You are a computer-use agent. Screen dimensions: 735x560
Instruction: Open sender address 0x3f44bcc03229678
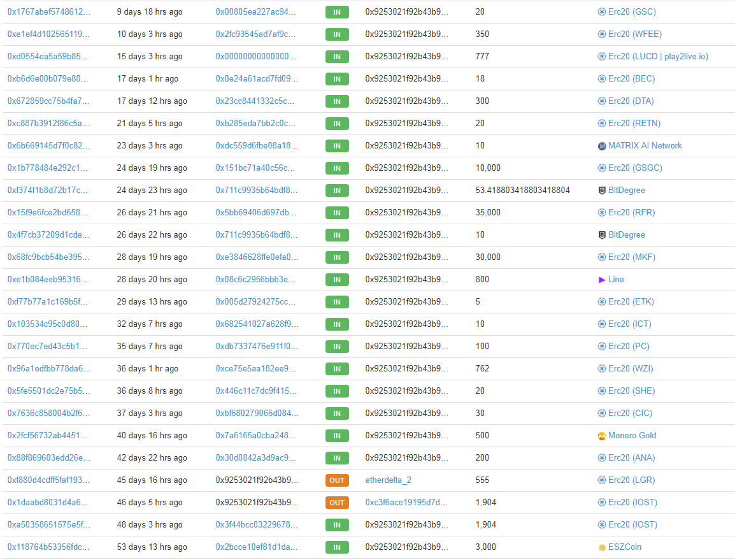(257, 525)
